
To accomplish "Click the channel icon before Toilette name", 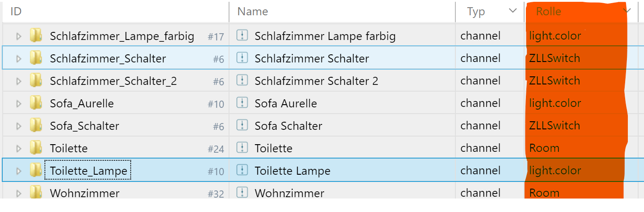I will 242,148.
